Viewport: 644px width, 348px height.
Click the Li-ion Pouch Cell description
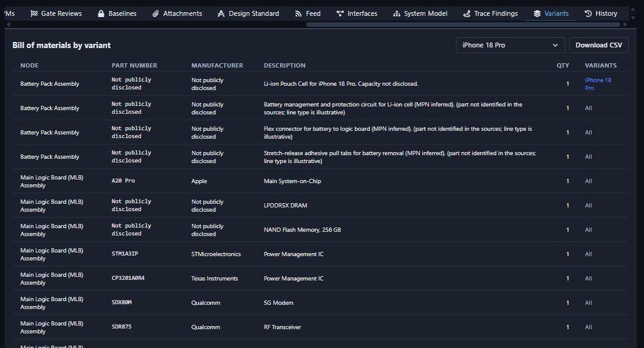click(x=341, y=84)
